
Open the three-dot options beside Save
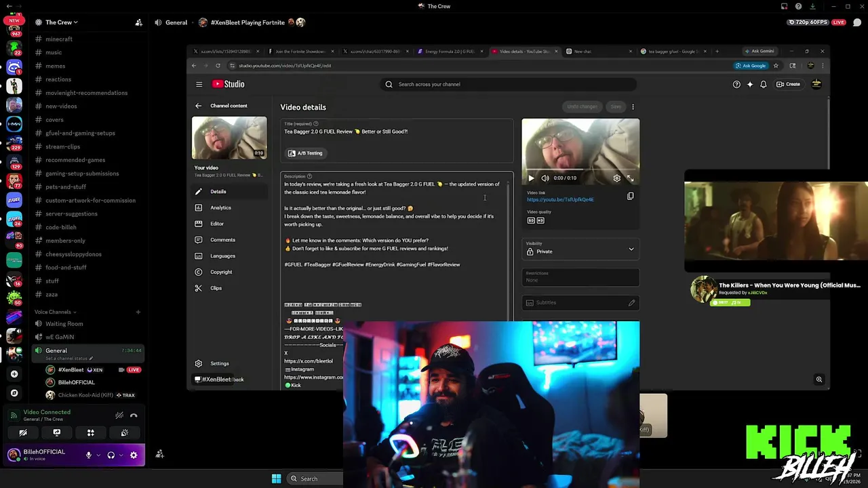tap(633, 106)
